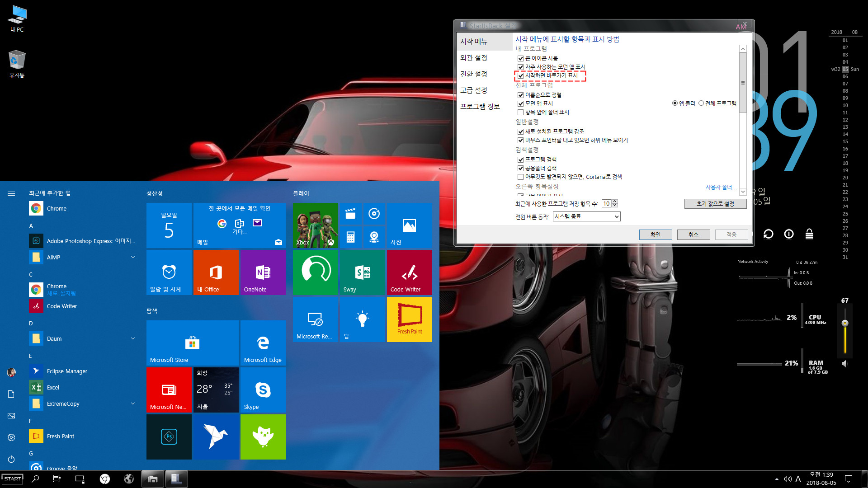Open the Sway tile
Image resolution: width=868 pixels, height=488 pixels.
click(362, 272)
